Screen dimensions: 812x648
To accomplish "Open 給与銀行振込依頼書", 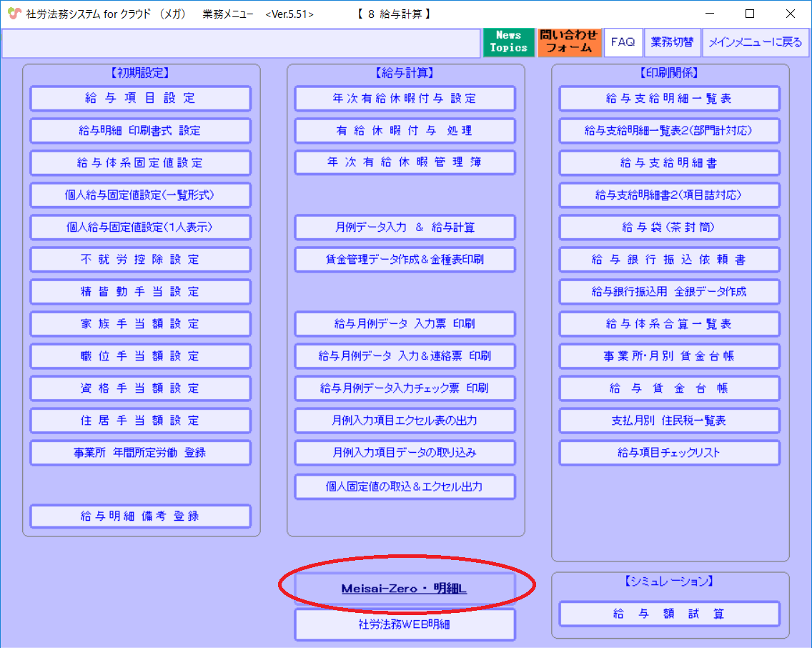I will tap(668, 259).
